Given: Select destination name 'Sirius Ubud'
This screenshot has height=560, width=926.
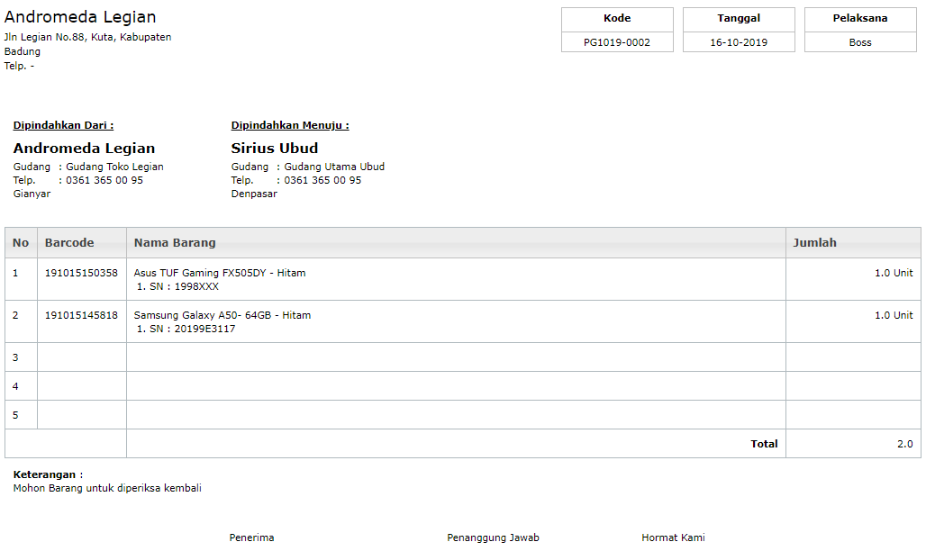Looking at the screenshot, I should [275, 149].
